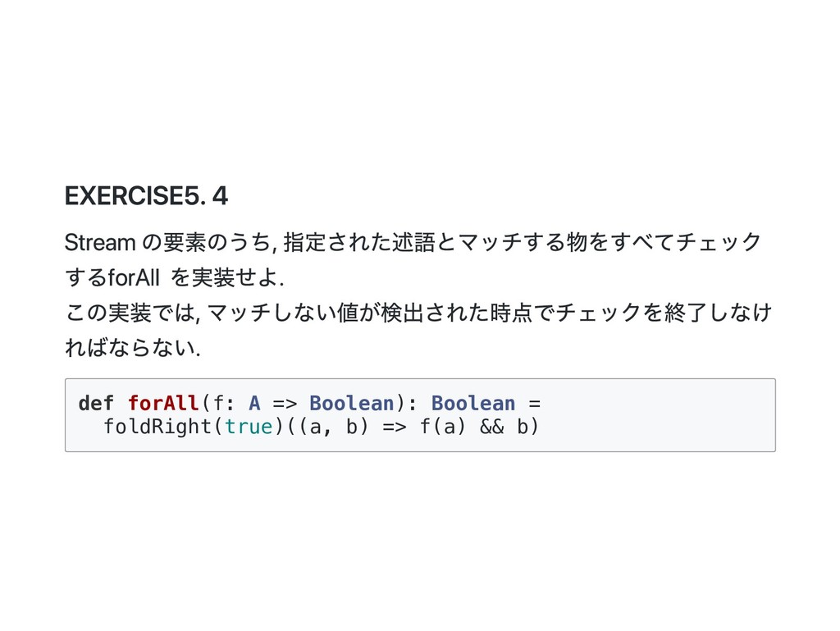The height and width of the screenshot is (631, 840).
Task: Click the EXERCISE5. 4 heading
Action: (x=146, y=197)
